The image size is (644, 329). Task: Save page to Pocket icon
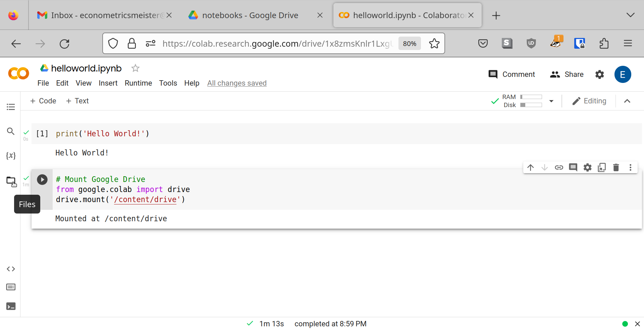(483, 44)
